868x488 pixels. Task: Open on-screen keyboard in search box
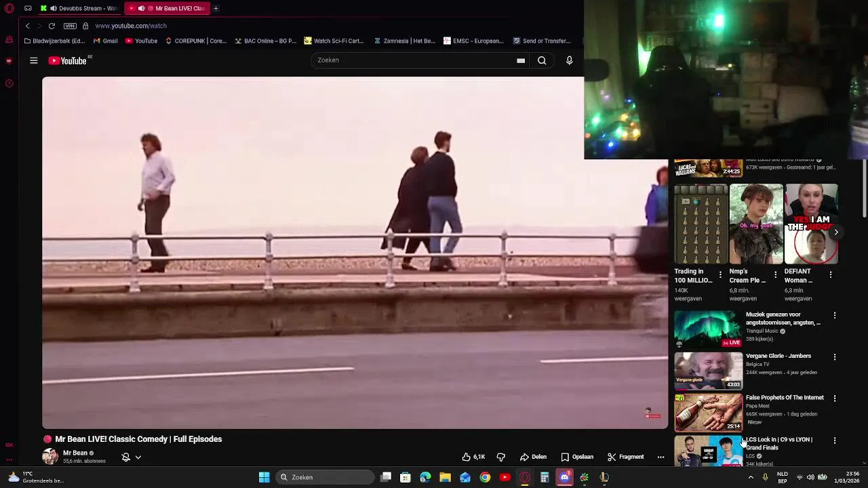tap(521, 60)
